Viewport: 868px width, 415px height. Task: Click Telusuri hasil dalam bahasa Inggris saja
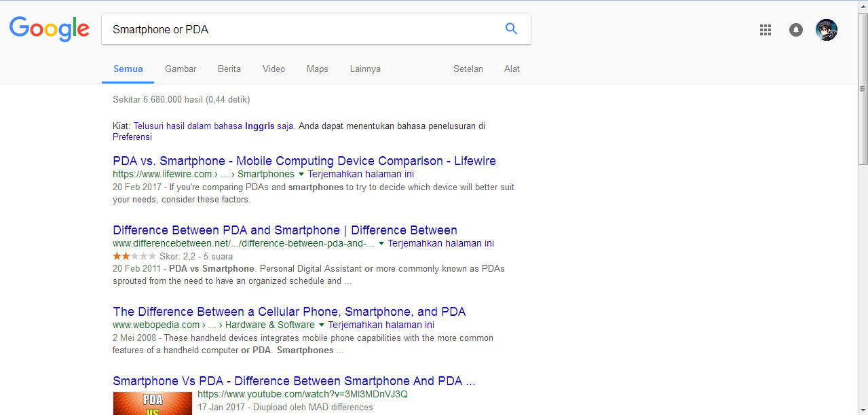213,126
